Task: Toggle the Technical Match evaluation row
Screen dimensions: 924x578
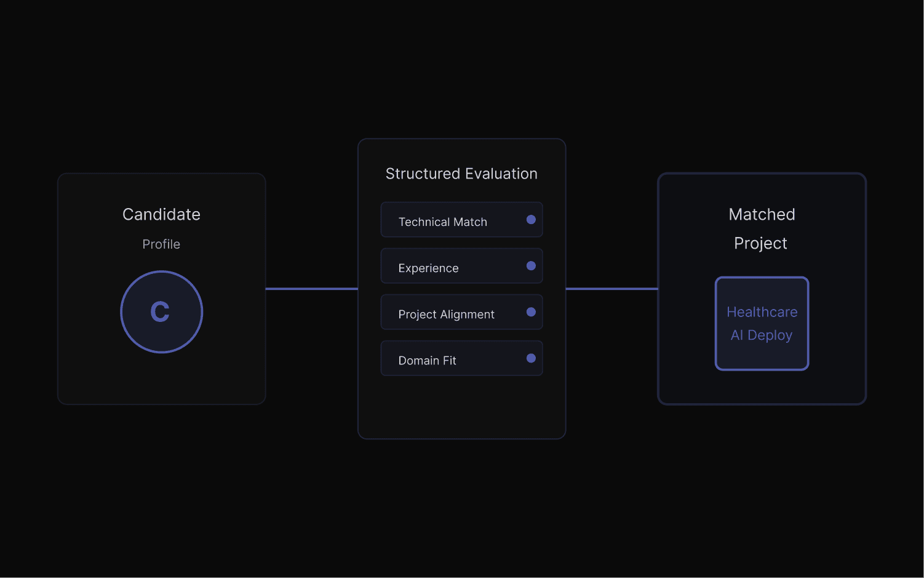Action: 461,220
